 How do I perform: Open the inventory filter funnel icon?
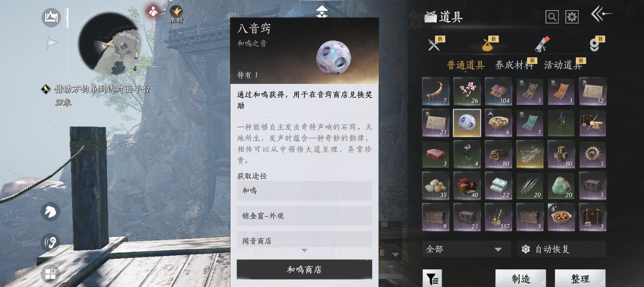pyautogui.click(x=432, y=278)
